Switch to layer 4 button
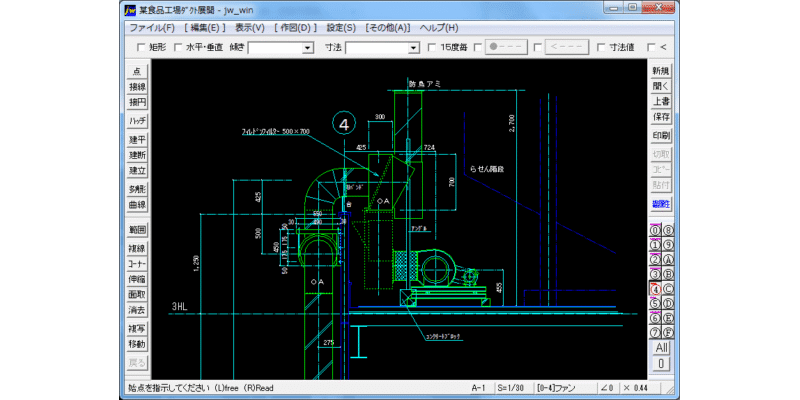Image resolution: width=800 pixels, height=400 pixels. coord(655,289)
